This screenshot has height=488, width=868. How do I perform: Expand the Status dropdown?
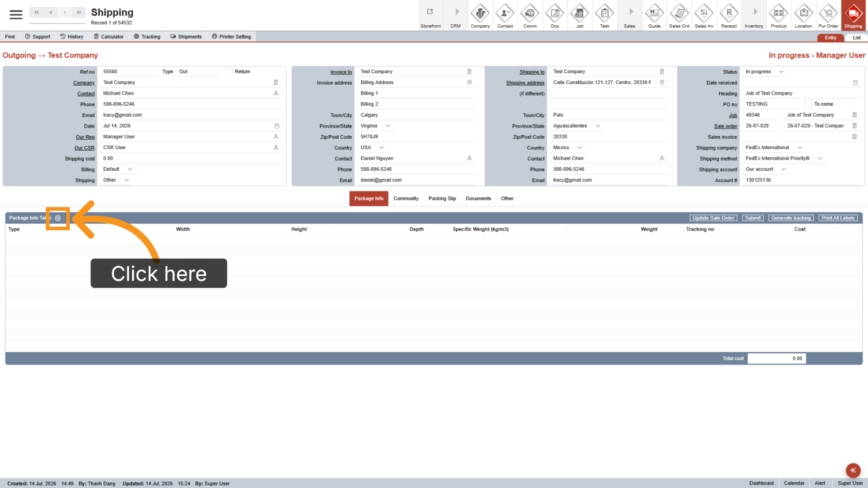pyautogui.click(x=781, y=72)
